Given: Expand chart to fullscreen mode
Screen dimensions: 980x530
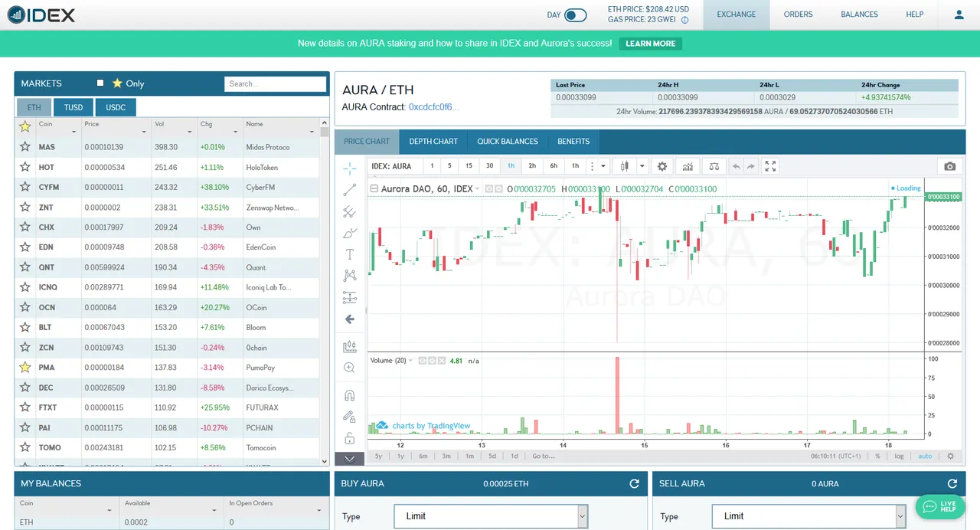Looking at the screenshot, I should [x=771, y=166].
